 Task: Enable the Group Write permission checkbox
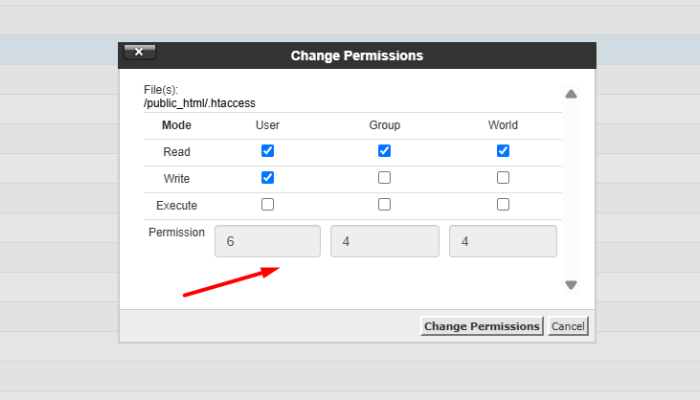coord(384,178)
